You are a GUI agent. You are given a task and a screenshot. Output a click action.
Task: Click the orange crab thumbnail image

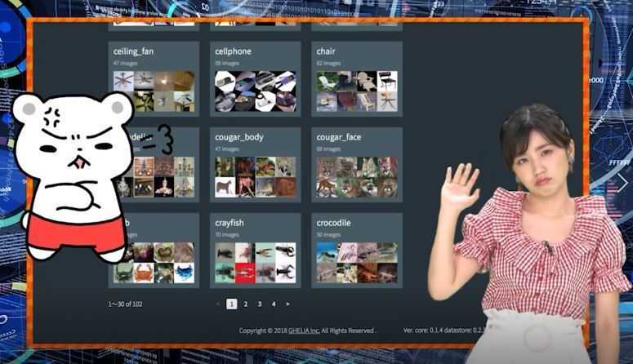pos(144,273)
